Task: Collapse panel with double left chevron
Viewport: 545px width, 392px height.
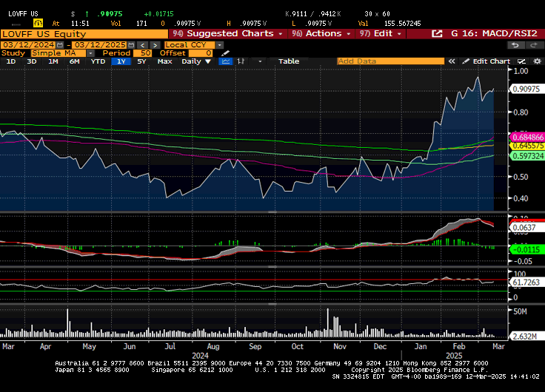Action: pyautogui.click(x=452, y=61)
